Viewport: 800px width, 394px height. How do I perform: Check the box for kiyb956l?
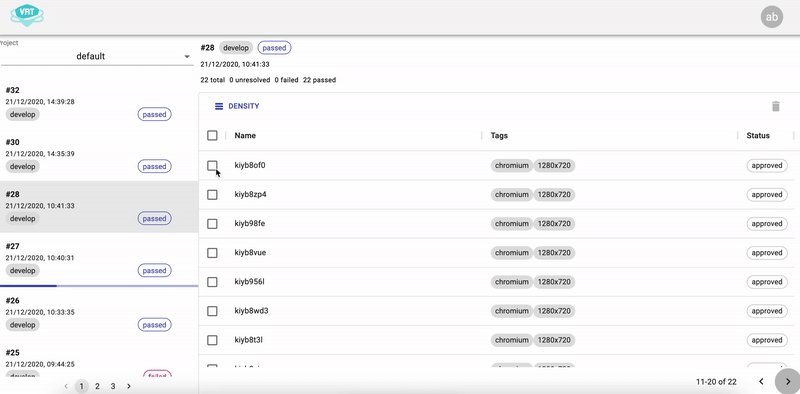(212, 282)
